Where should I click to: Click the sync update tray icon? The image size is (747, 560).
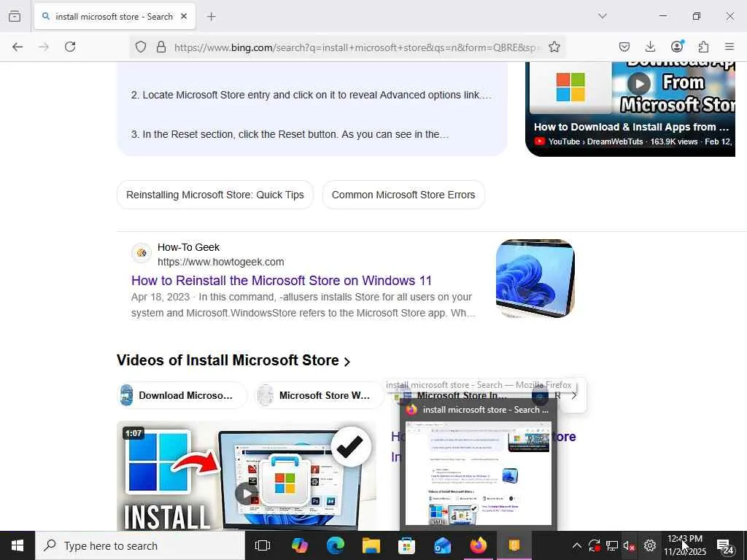pyautogui.click(x=594, y=545)
